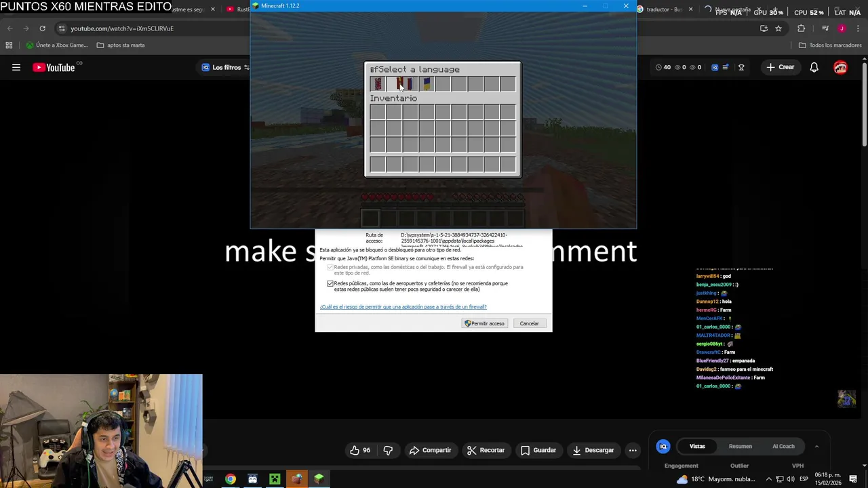The image size is (868, 488).
Task: Open the Minecraft grass block taskbar icon
Action: point(319,479)
